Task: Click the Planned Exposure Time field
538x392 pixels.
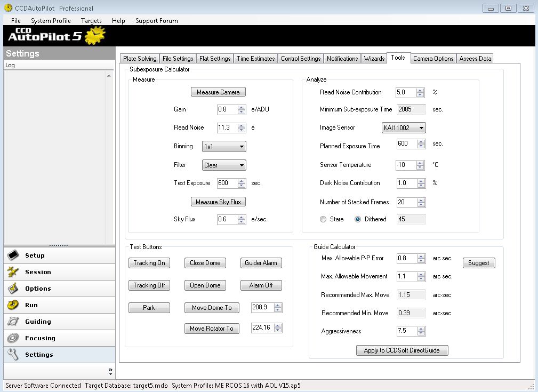Action: pyautogui.click(x=407, y=144)
